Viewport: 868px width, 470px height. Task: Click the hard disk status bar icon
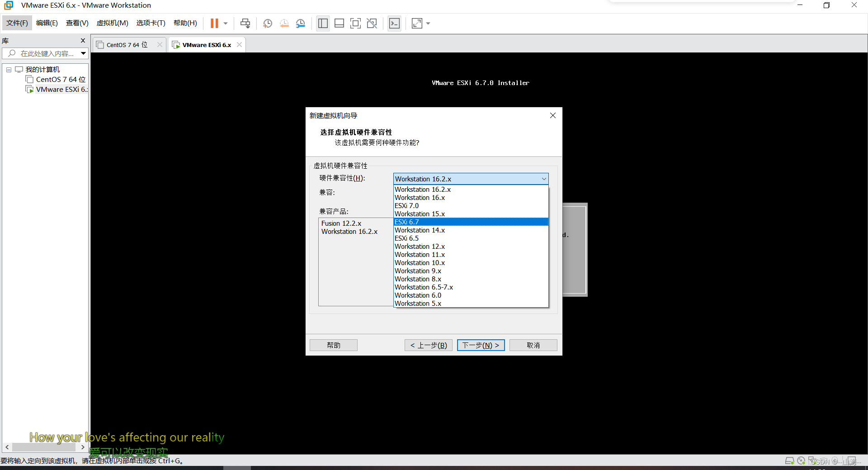click(789, 461)
